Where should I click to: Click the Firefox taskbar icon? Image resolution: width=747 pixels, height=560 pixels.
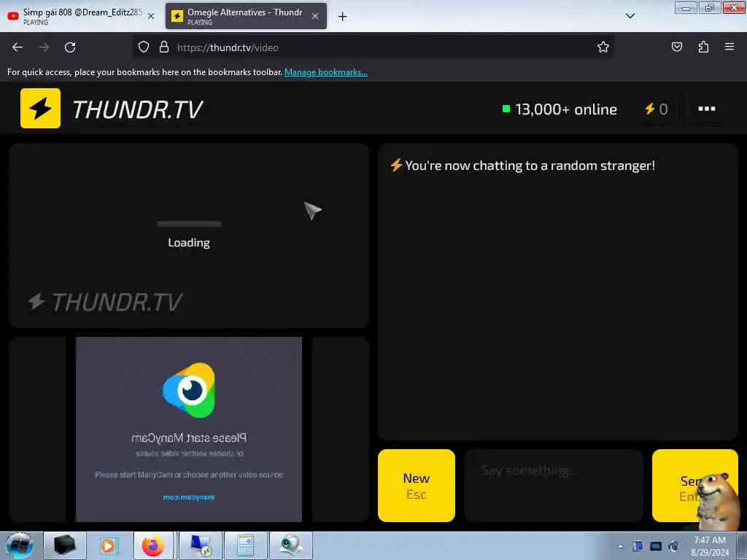(x=153, y=545)
